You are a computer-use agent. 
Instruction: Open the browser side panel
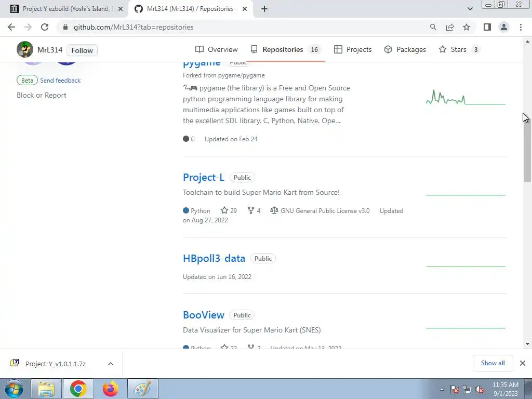pos(487,27)
